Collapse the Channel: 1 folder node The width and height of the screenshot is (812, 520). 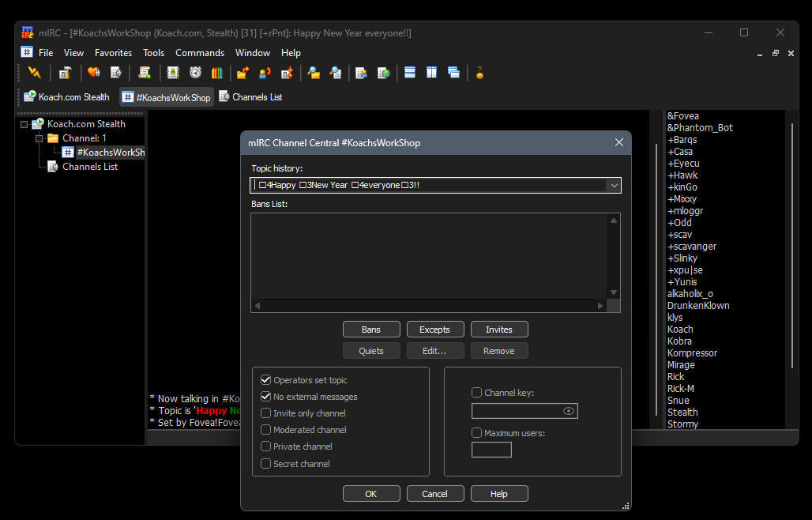[x=39, y=139]
